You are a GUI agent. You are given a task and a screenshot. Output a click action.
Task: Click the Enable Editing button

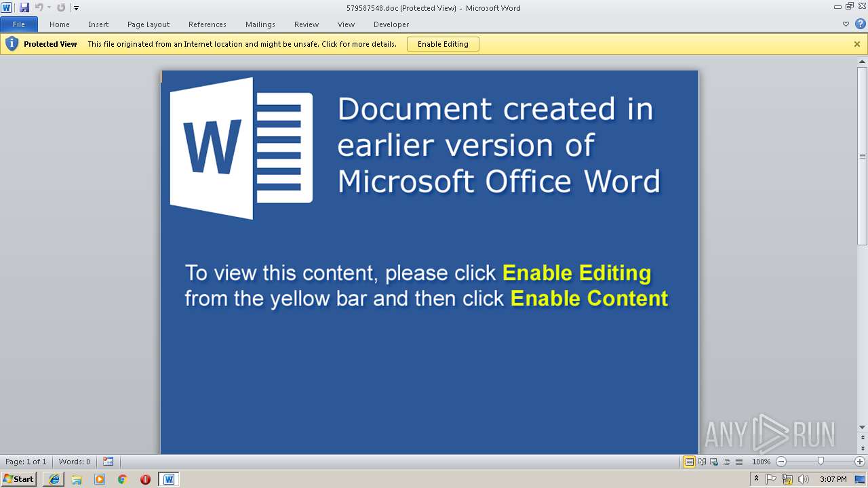[443, 44]
